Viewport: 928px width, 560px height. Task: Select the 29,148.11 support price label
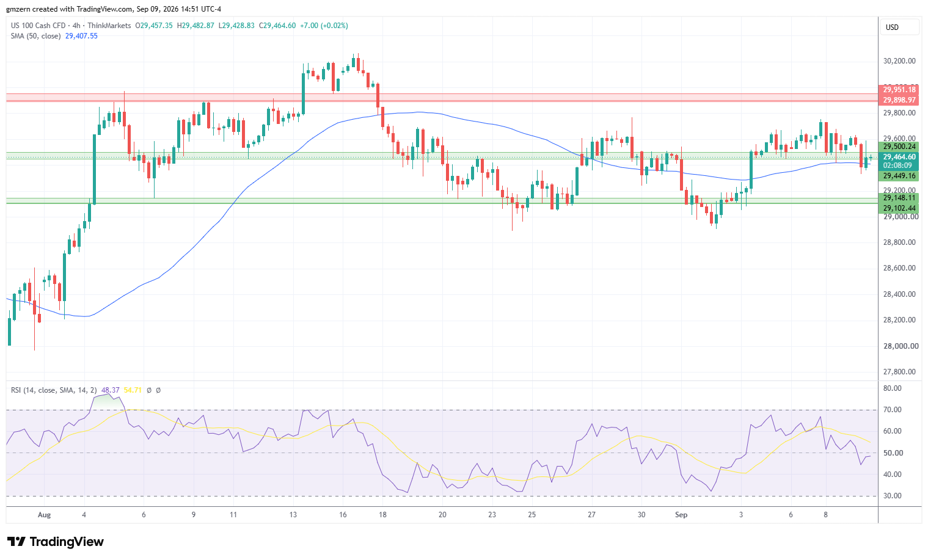[x=899, y=198]
